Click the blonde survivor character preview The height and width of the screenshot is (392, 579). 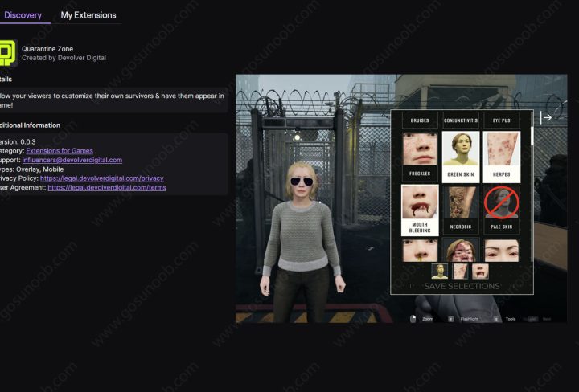coord(302,242)
